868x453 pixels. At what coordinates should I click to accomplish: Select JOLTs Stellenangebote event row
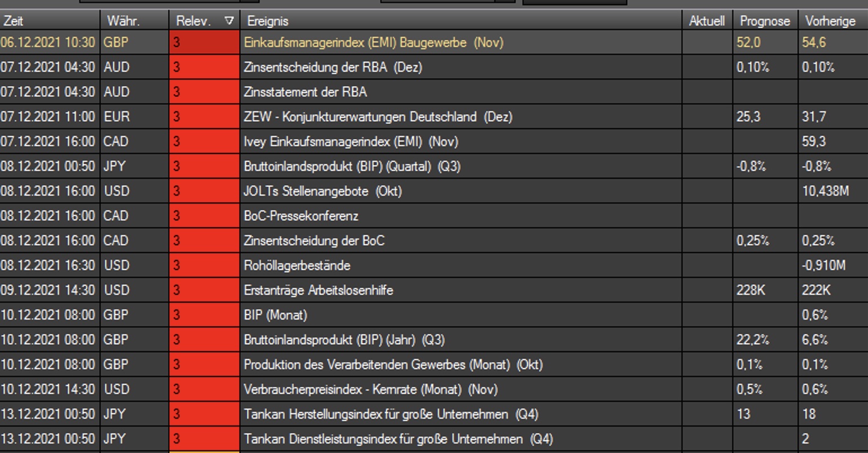click(322, 192)
